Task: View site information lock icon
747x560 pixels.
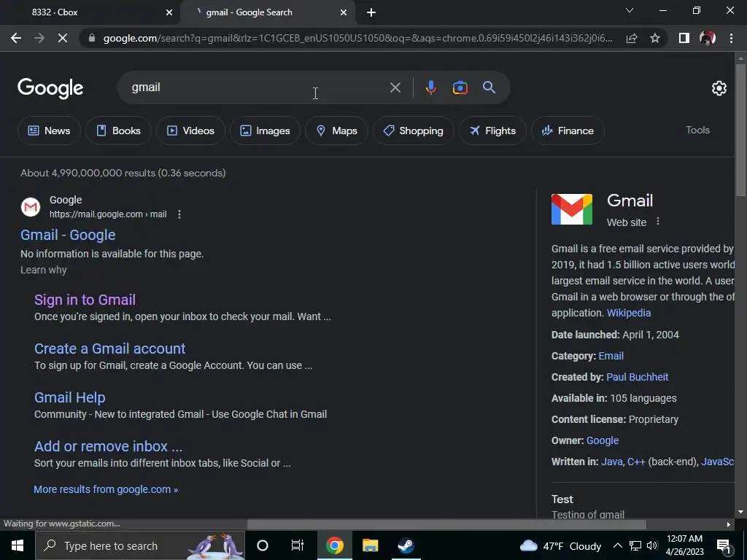Action: (93, 38)
